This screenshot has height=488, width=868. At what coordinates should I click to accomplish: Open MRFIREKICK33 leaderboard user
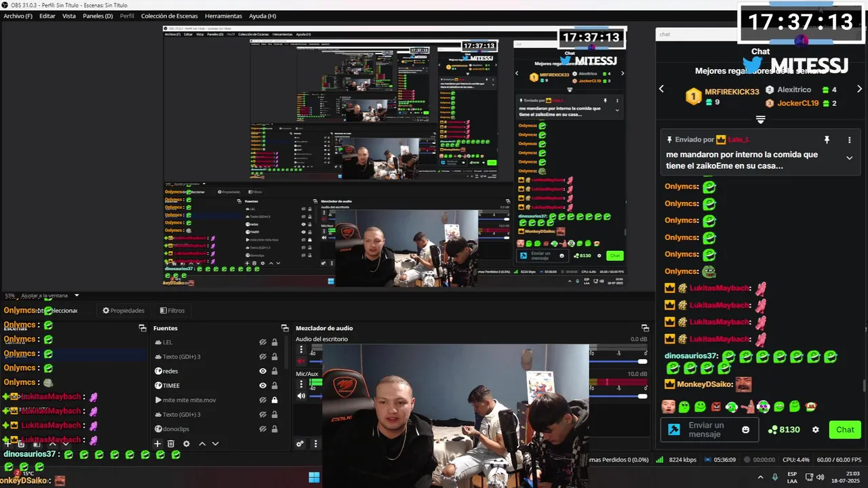pyautogui.click(x=732, y=91)
